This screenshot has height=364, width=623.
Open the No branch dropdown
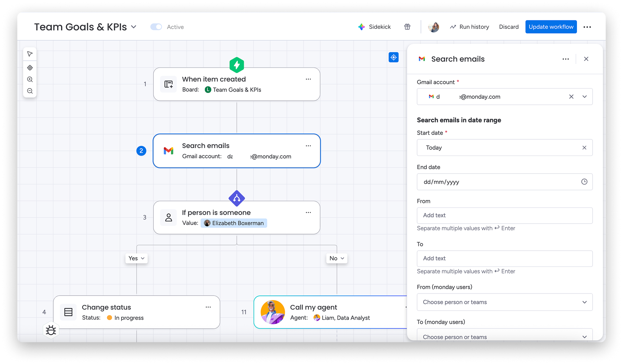337,258
